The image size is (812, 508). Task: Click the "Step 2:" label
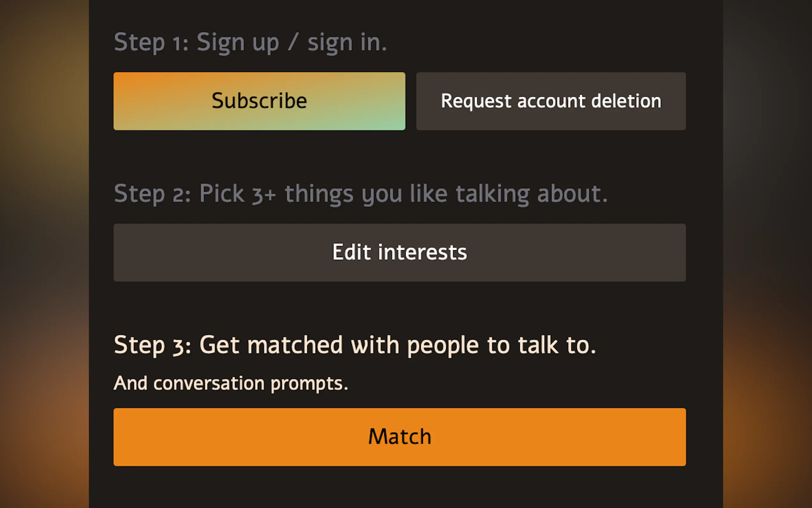click(x=152, y=194)
